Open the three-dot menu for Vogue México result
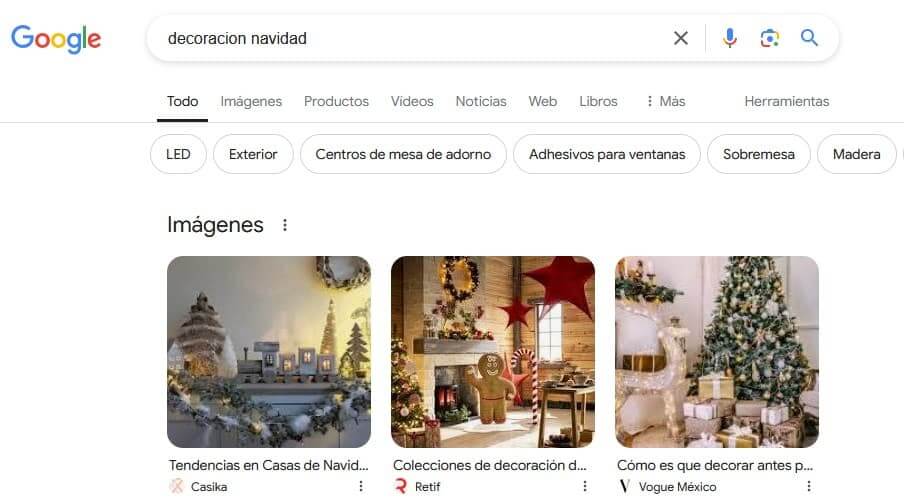 809,486
